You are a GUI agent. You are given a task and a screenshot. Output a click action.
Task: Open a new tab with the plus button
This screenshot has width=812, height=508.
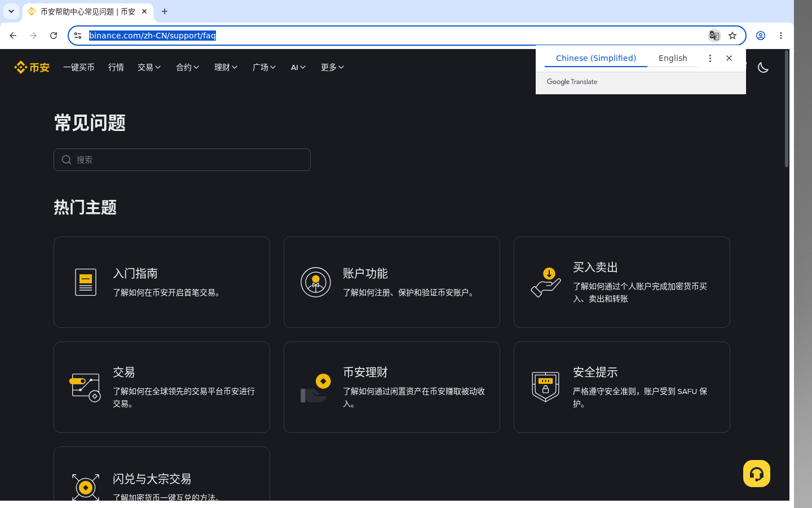165,11
